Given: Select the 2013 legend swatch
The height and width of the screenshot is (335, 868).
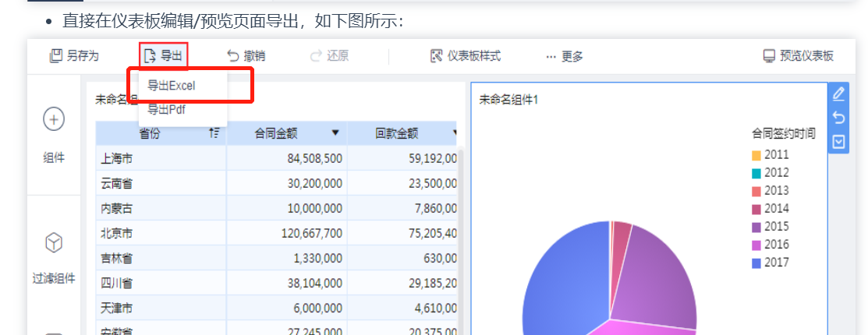Looking at the screenshot, I should point(756,192).
